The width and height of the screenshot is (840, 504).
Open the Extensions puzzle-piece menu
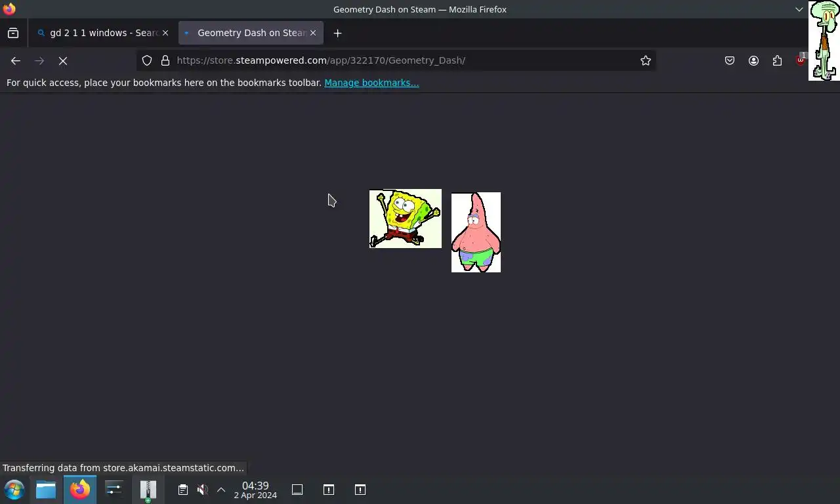[x=777, y=60]
